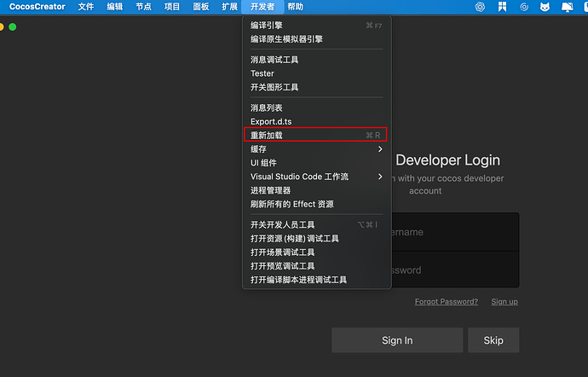Click the spiral circle status icon

click(524, 7)
